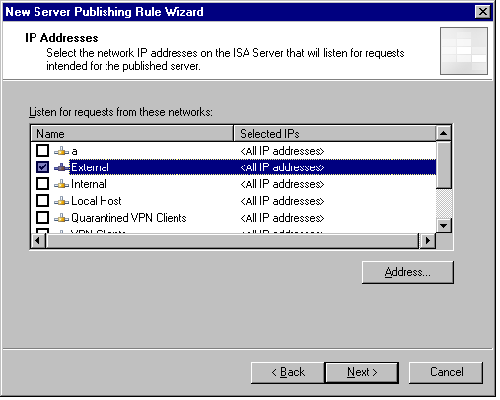Viewport: 500px width, 400px height.
Task: Click the Selected IPs column header
Action: 335,134
